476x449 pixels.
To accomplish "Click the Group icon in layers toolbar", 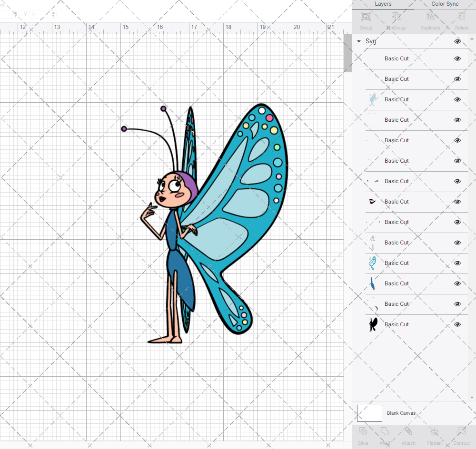I will [x=366, y=17].
